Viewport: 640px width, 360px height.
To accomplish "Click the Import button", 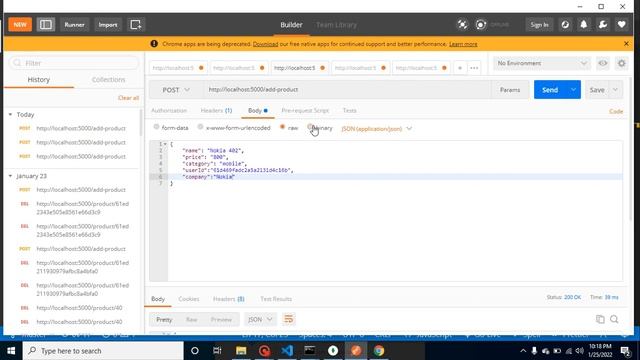I will click(108, 24).
